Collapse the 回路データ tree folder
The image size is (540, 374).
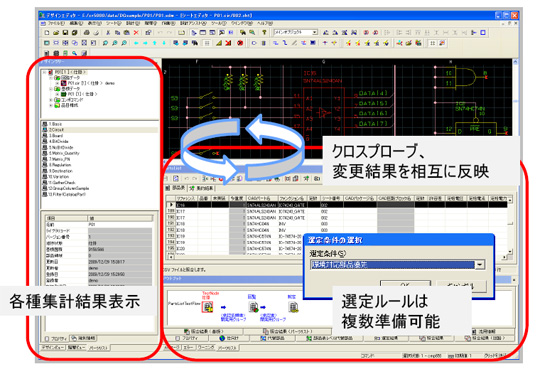51,78
